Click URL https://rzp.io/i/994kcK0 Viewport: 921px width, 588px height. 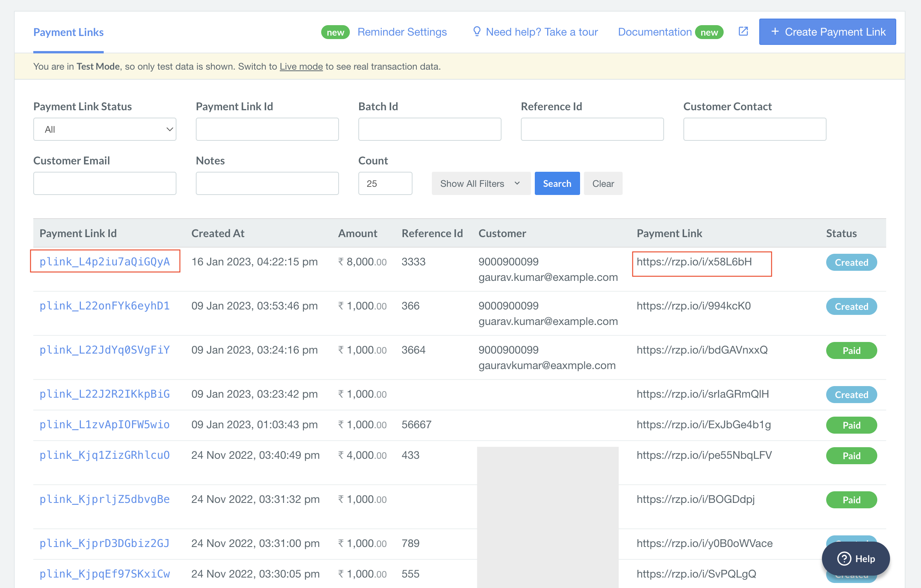693,306
